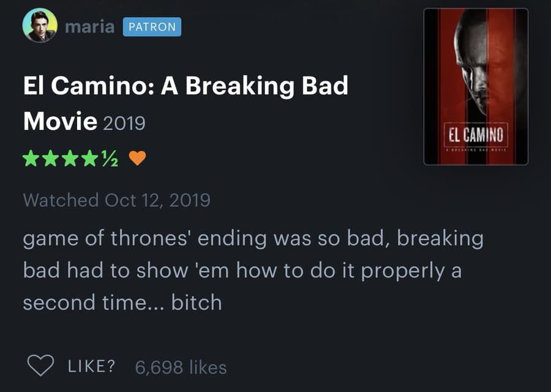
Task: Select the 2019 release year link
Action: click(x=124, y=123)
